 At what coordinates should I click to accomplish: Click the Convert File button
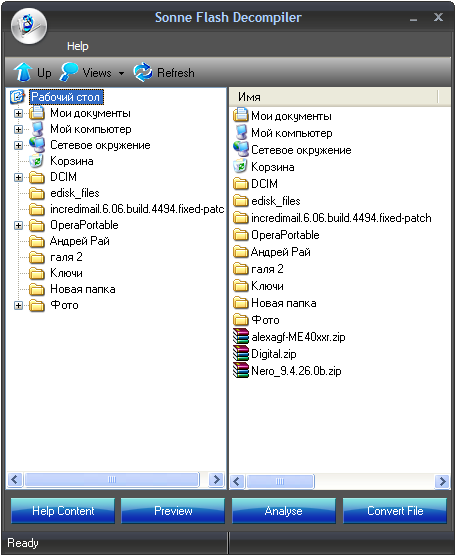click(x=395, y=511)
